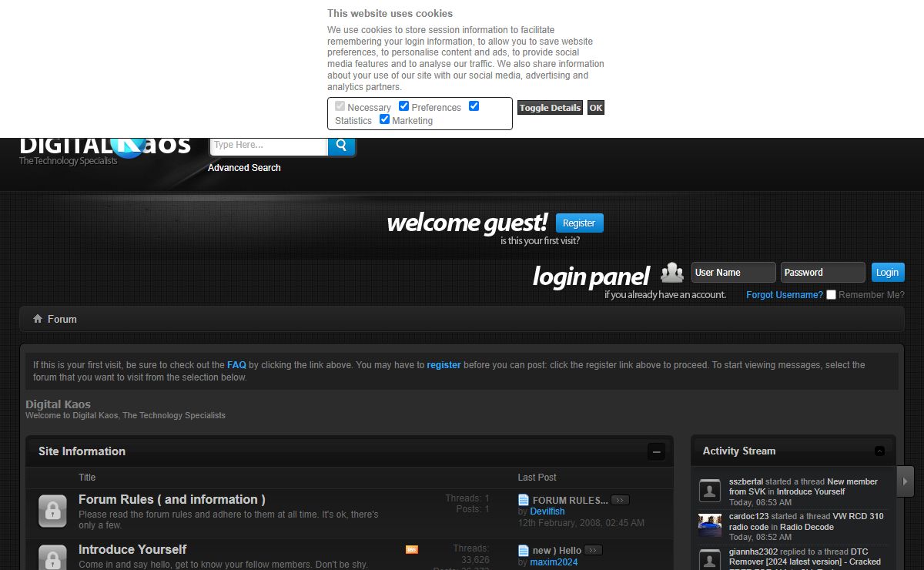Open the Forum Rules ( and information ) forum
Viewport: 924px width, 570px height.
[172, 500]
